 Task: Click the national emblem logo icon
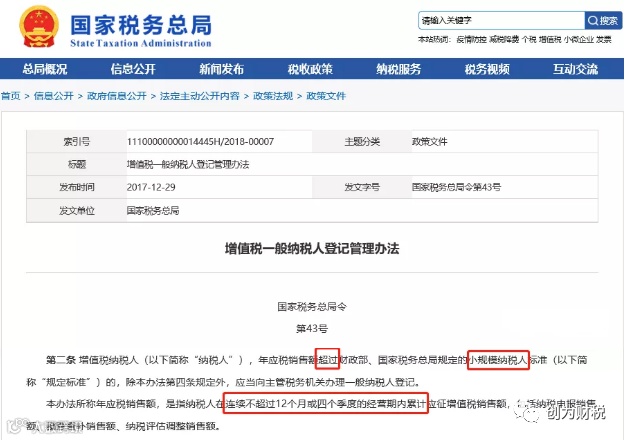[39, 27]
